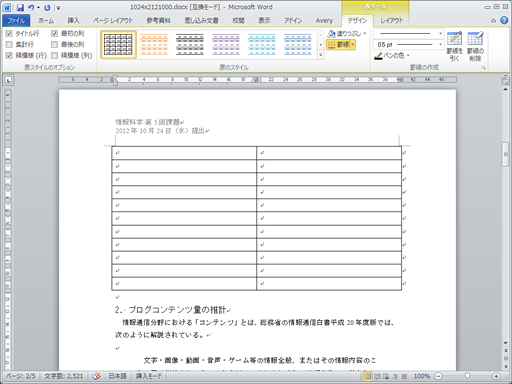This screenshot has width=512, height=384.
Task: Open the Customize Quick Access Toolbar dropdown
Action: (x=58, y=8)
